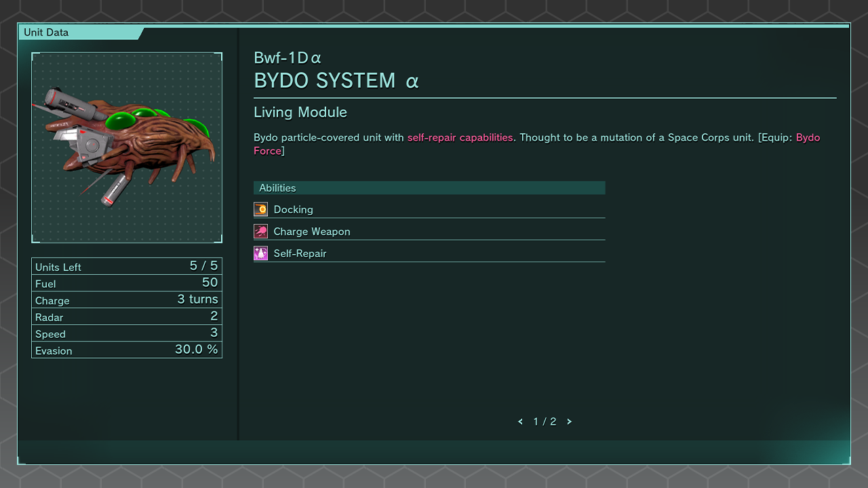Click the 1 / 2 page indicator
Screen dimensions: 868x488
[x=545, y=422]
